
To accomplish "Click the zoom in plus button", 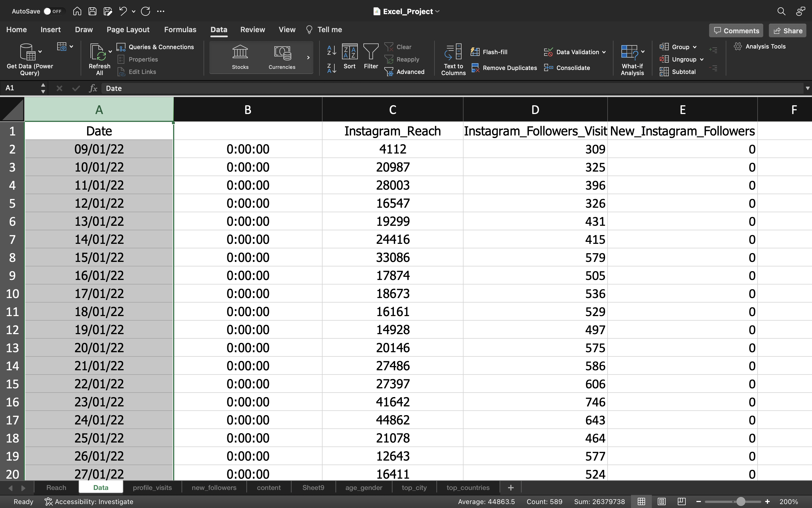I will (767, 502).
